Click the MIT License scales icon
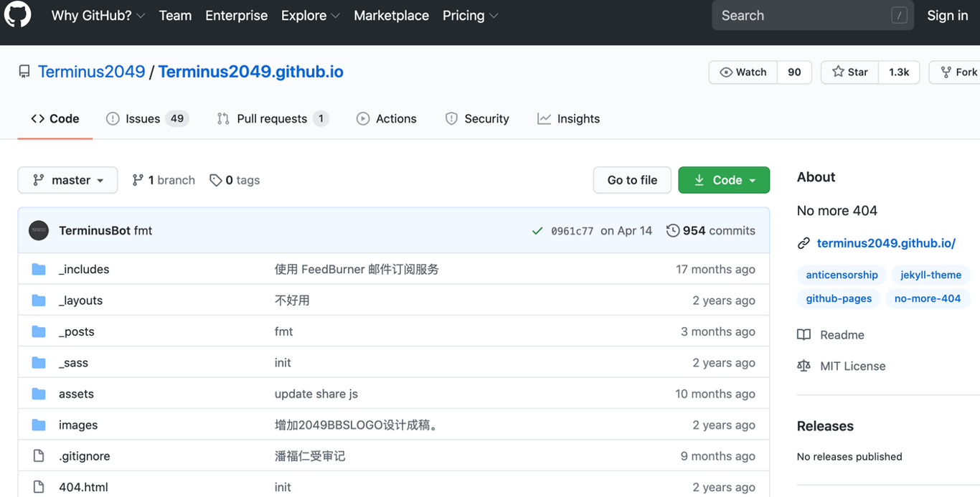The width and height of the screenshot is (980, 497). [804, 366]
